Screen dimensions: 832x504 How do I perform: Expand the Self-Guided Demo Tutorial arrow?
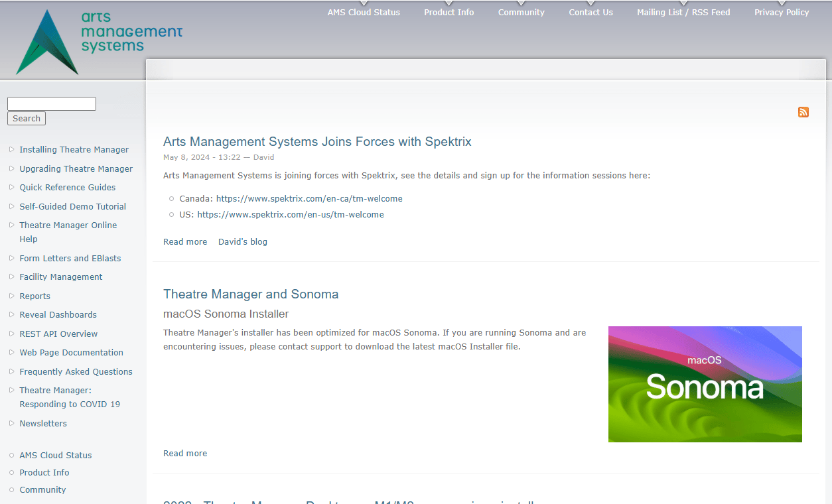pos(12,206)
